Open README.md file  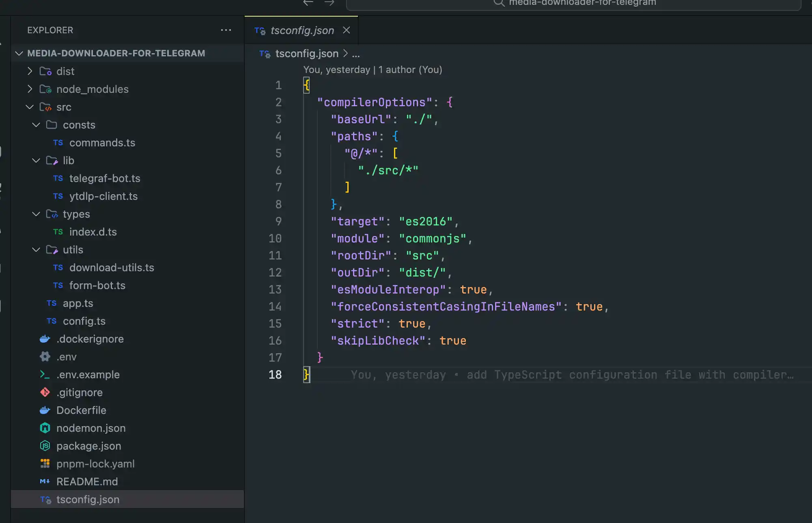coord(87,482)
